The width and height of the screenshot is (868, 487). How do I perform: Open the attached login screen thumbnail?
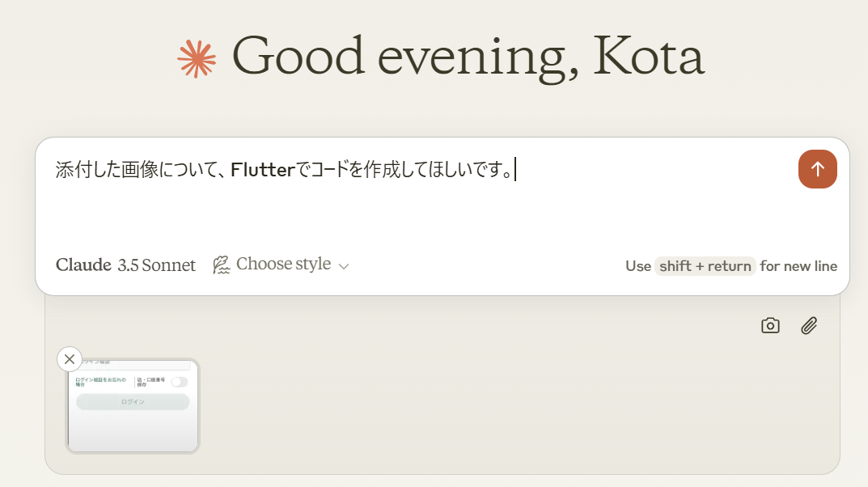133,405
